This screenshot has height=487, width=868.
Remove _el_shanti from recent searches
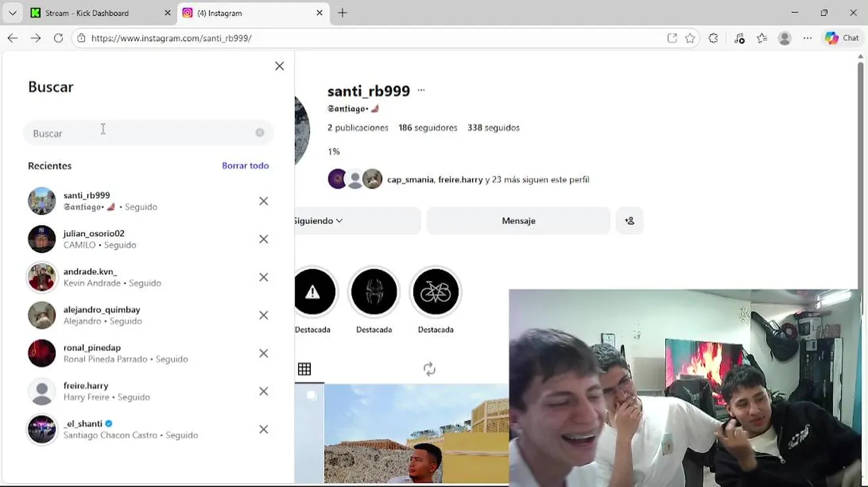(264, 430)
